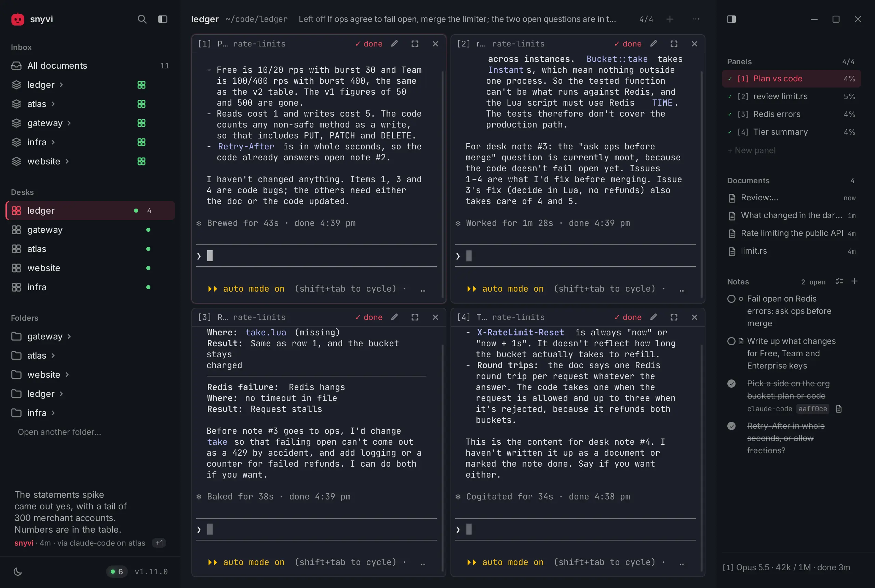The width and height of the screenshot is (875, 588).
Task: Expand infra in Inbox list
Action: click(53, 142)
